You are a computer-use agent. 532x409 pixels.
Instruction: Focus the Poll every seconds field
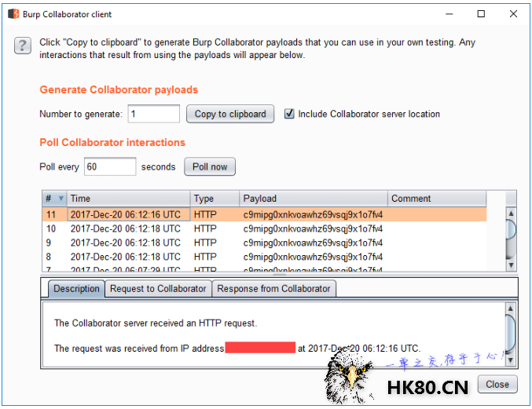point(110,166)
